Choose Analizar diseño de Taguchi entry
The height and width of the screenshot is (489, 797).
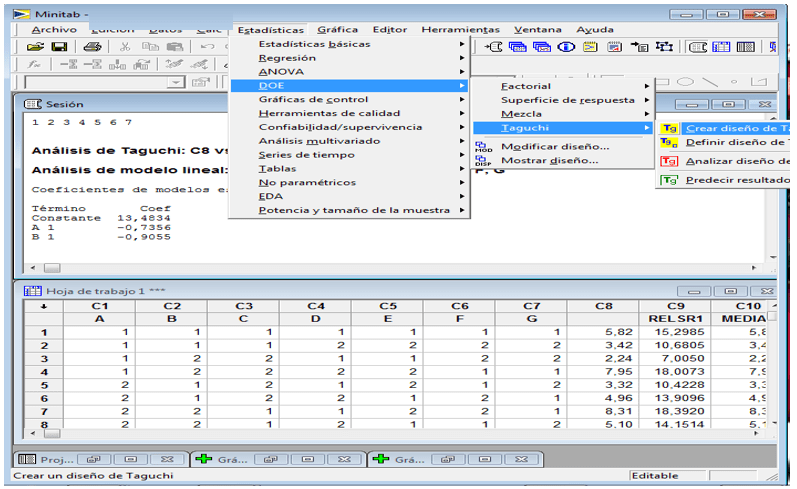coord(724,161)
